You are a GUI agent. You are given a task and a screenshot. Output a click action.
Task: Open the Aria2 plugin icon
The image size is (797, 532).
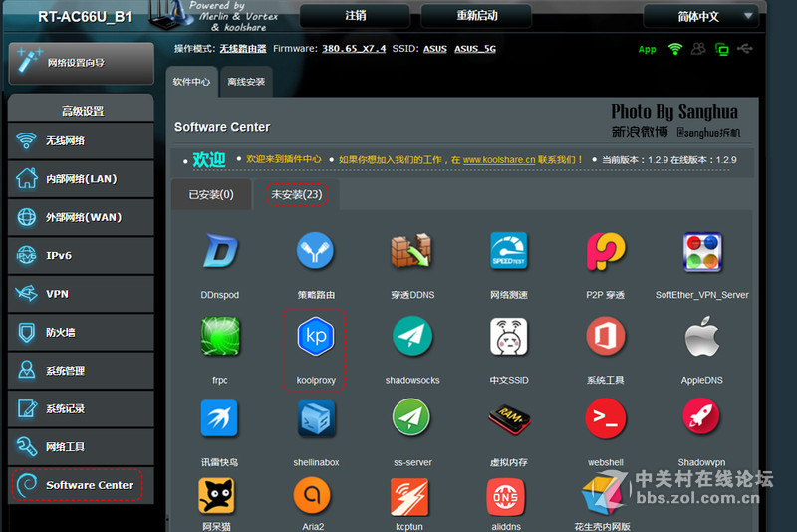pyautogui.click(x=312, y=495)
